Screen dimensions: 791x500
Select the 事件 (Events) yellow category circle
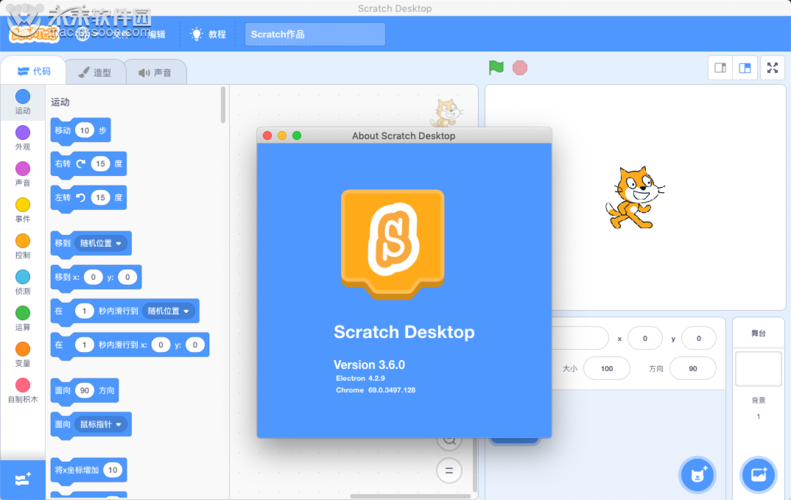pos(23,205)
